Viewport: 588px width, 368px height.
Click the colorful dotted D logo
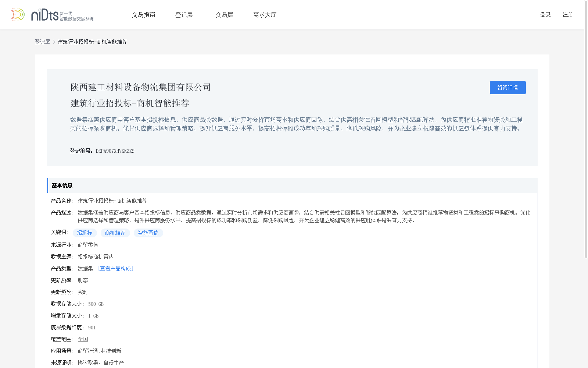(x=18, y=14)
